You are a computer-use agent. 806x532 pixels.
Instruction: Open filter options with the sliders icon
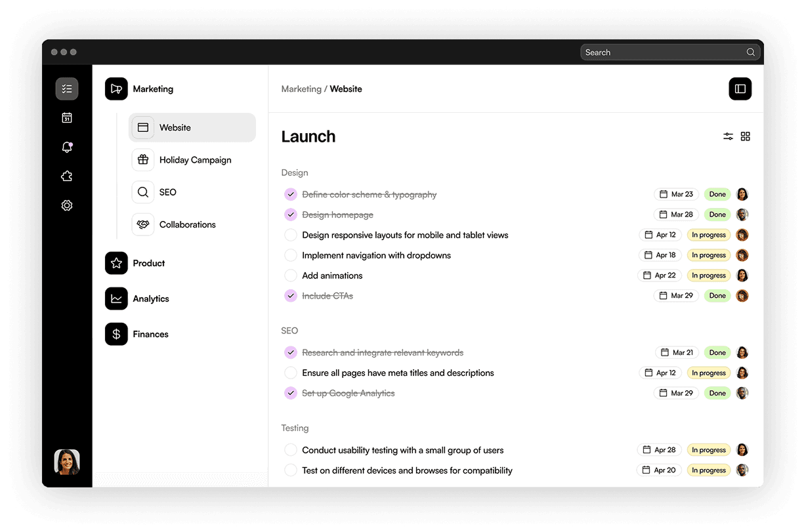(727, 136)
